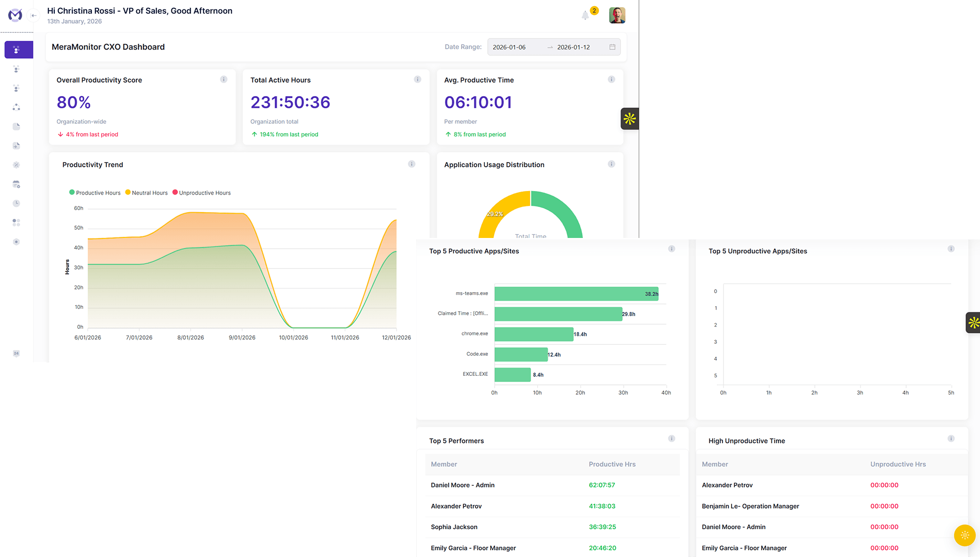Show info for Overall Productivity Score

(x=224, y=79)
